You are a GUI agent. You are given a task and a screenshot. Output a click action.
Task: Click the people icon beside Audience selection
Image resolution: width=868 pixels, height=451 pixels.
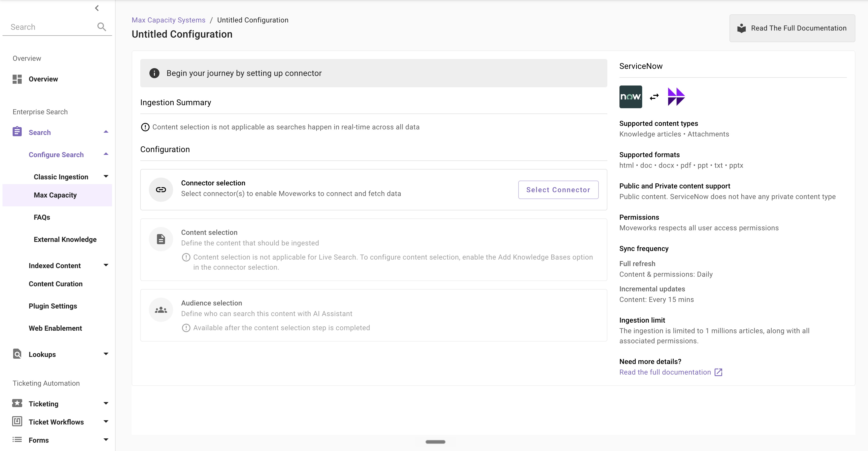click(x=161, y=310)
